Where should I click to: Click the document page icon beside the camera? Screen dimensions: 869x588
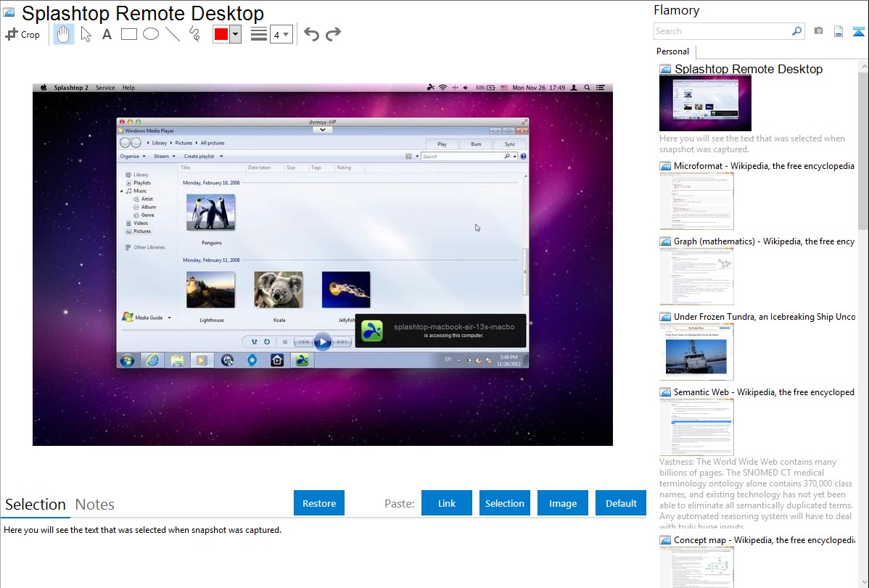pos(839,31)
